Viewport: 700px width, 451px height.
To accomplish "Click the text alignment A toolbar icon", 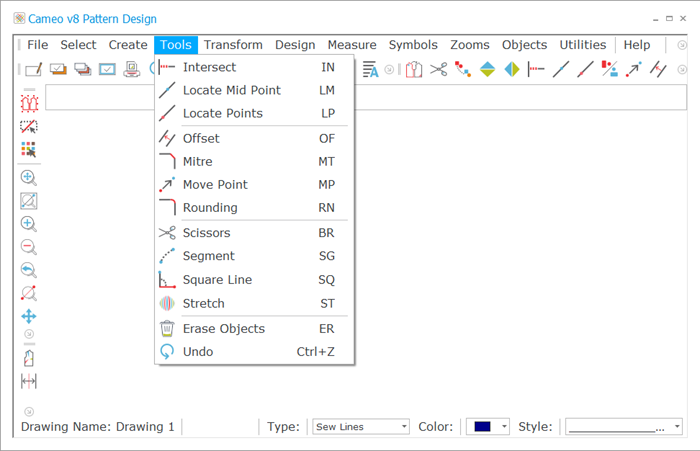I will pos(370,69).
